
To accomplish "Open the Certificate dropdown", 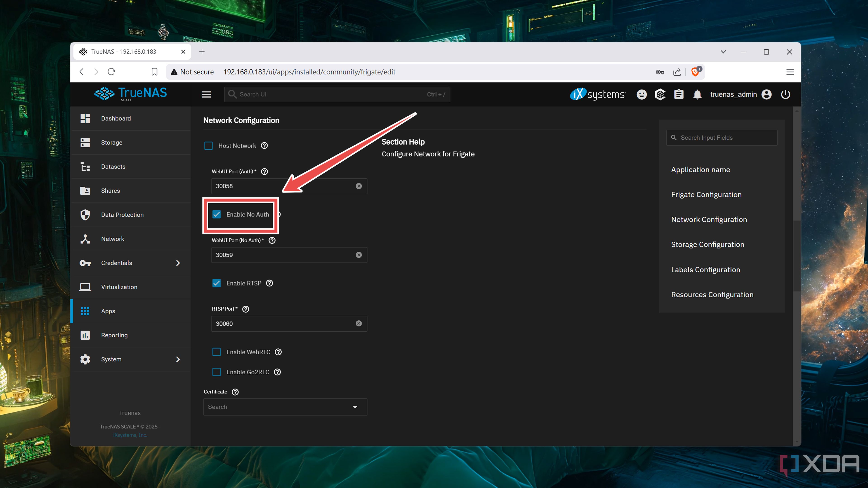I will pyautogui.click(x=285, y=407).
